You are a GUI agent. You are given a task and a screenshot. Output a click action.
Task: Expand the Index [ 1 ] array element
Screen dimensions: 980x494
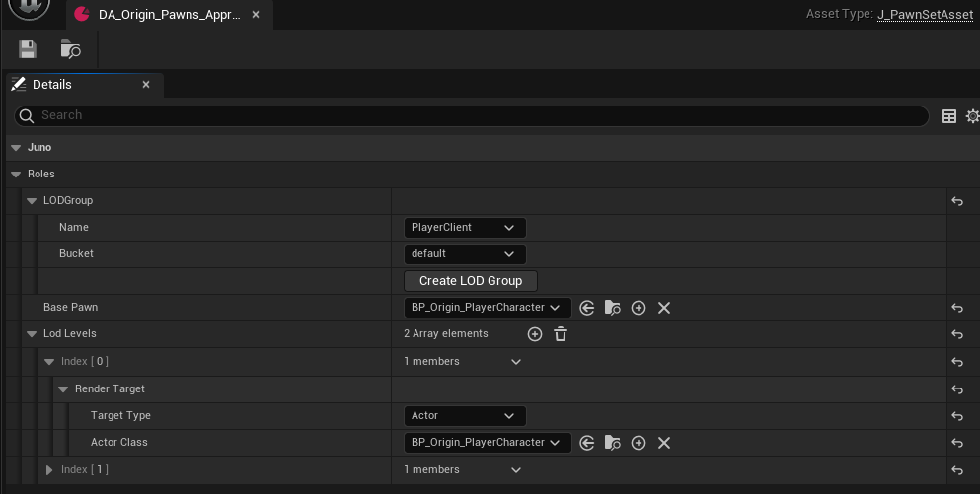tap(50, 470)
